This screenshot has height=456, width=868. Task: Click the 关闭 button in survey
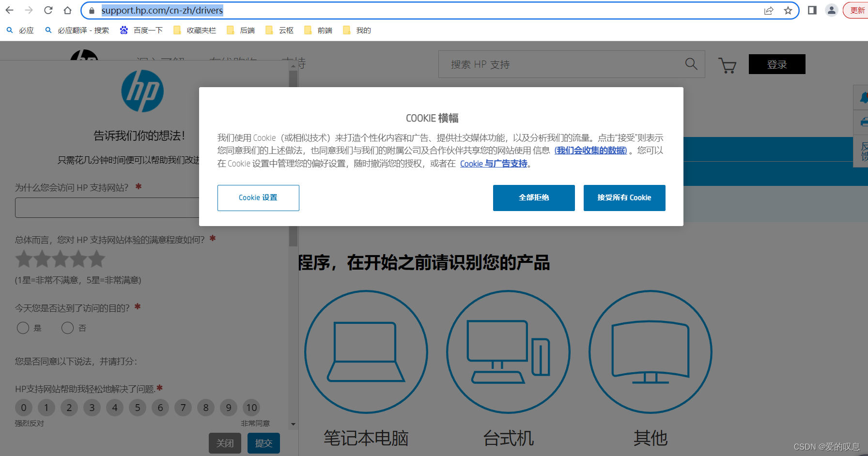pos(225,443)
